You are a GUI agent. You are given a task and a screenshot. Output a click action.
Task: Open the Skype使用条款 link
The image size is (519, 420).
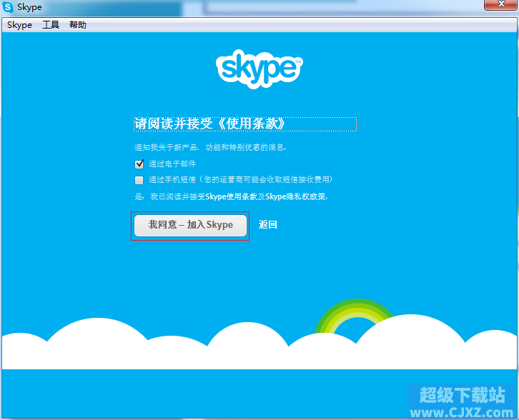(231, 196)
